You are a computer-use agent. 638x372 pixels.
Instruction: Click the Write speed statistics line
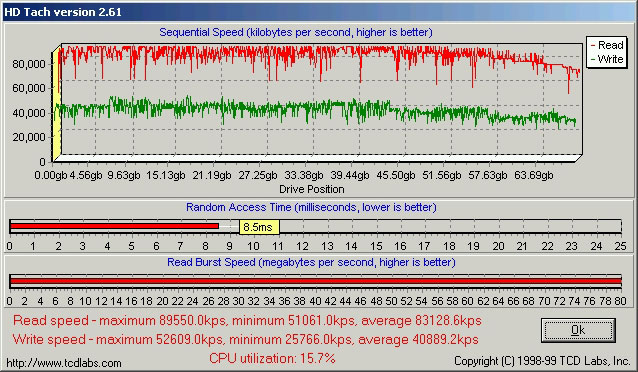pyautogui.click(x=245, y=339)
